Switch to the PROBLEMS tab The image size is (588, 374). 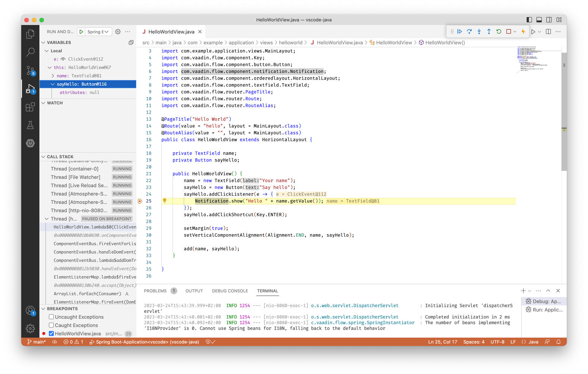coord(155,291)
